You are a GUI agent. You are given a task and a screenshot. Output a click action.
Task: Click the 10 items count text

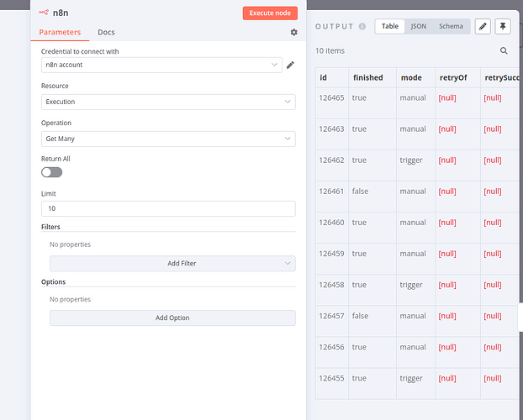(330, 50)
